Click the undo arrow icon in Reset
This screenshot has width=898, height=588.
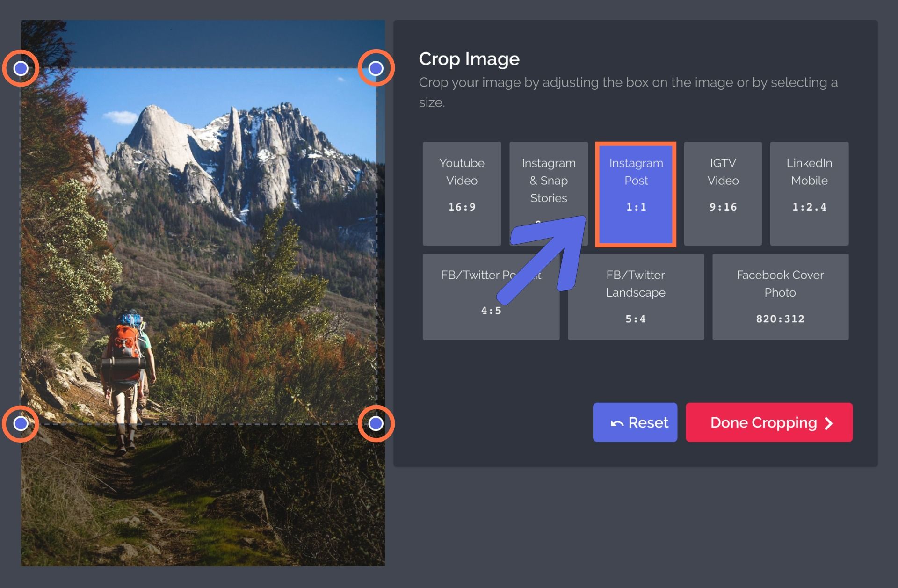pos(617,423)
